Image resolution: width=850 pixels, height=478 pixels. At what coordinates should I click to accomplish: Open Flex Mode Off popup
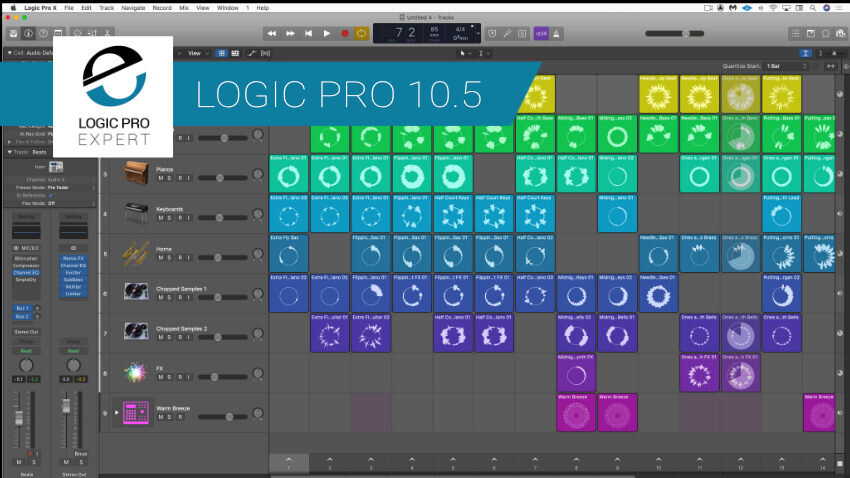(71, 203)
